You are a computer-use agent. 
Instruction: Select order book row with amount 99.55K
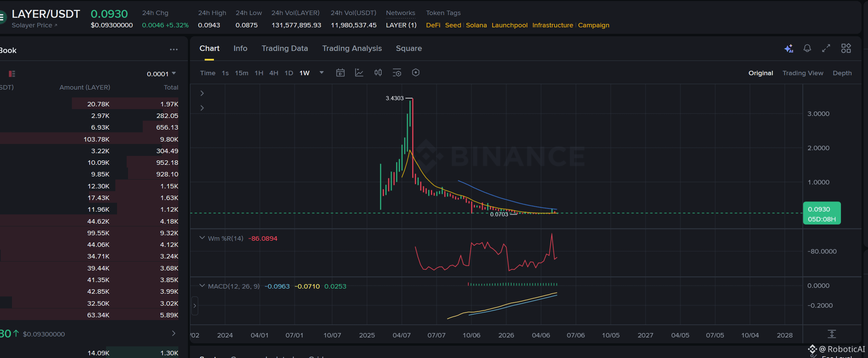(90, 233)
